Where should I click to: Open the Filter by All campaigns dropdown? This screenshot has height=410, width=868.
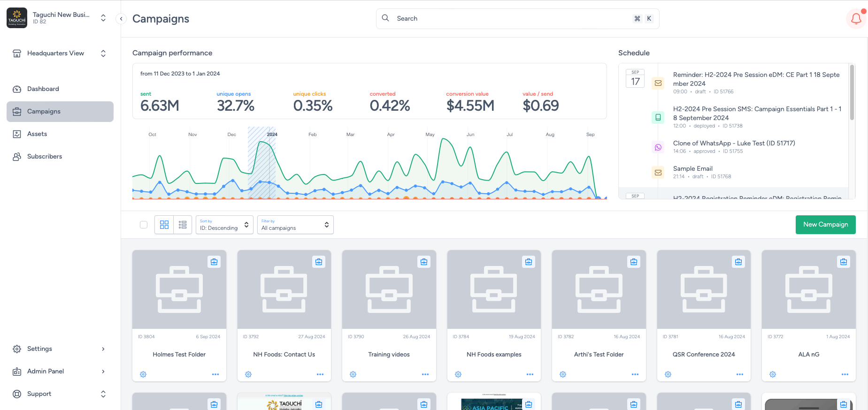pos(295,225)
